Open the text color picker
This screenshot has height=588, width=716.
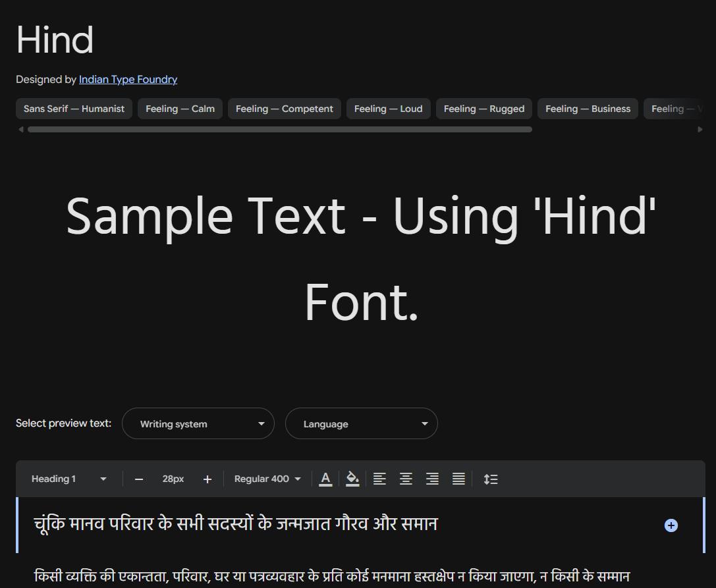(x=325, y=479)
